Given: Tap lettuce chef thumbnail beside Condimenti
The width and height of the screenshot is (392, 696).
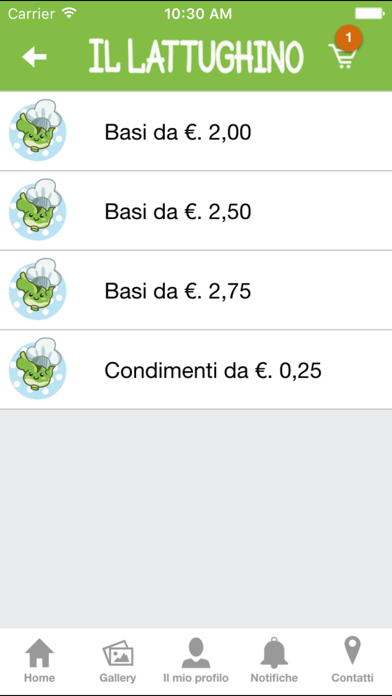Looking at the screenshot, I should 38,368.
